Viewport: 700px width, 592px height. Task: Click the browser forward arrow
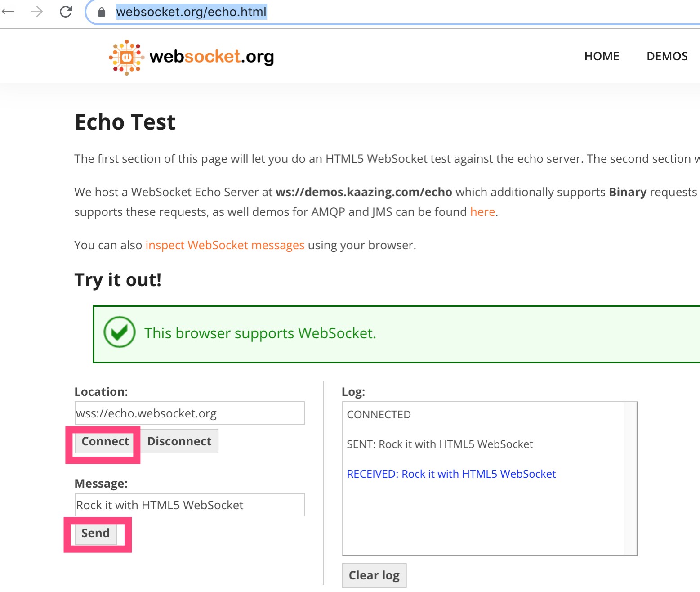click(37, 12)
